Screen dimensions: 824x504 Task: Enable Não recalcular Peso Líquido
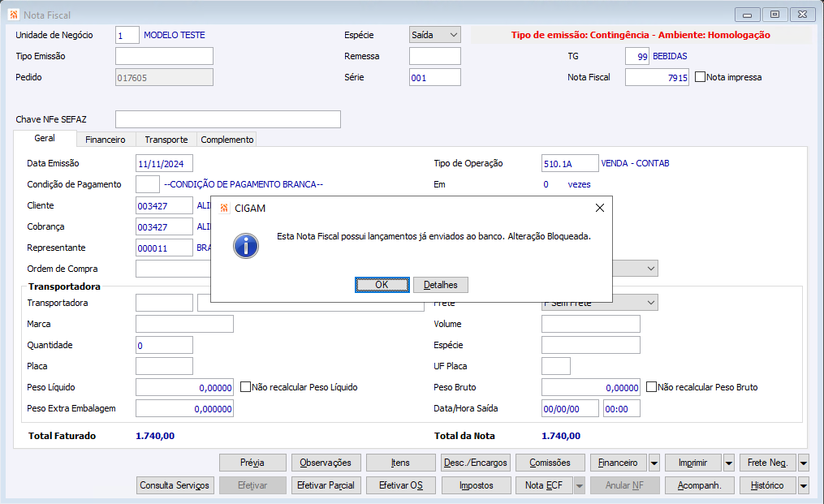tap(245, 387)
